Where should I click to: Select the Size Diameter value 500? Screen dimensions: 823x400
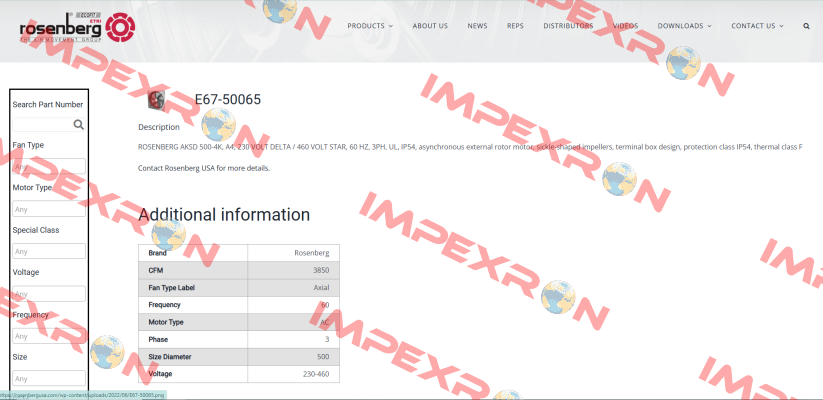pos(323,357)
